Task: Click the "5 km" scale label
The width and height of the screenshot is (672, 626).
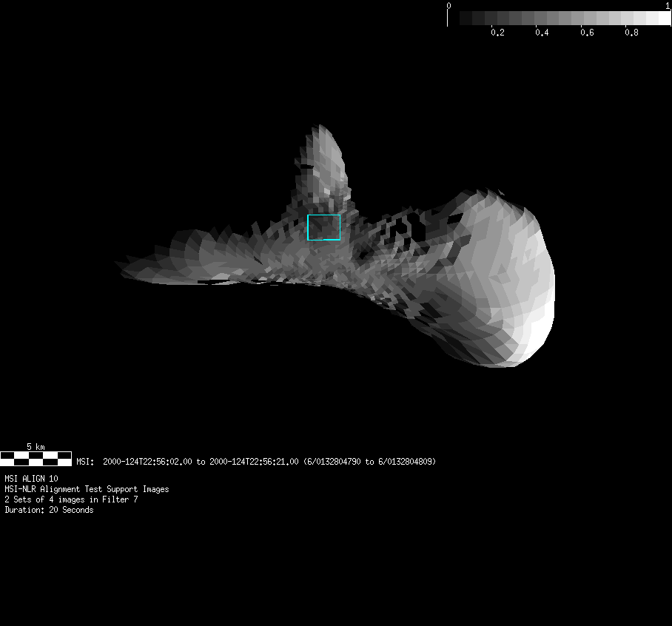Action: [36, 447]
